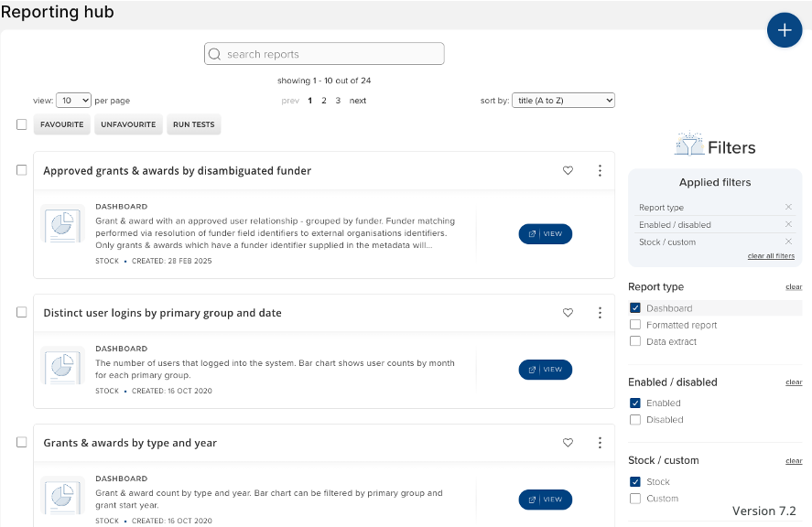The height and width of the screenshot is (527, 812).
Task: Focus the search reports field
Action: click(x=324, y=54)
